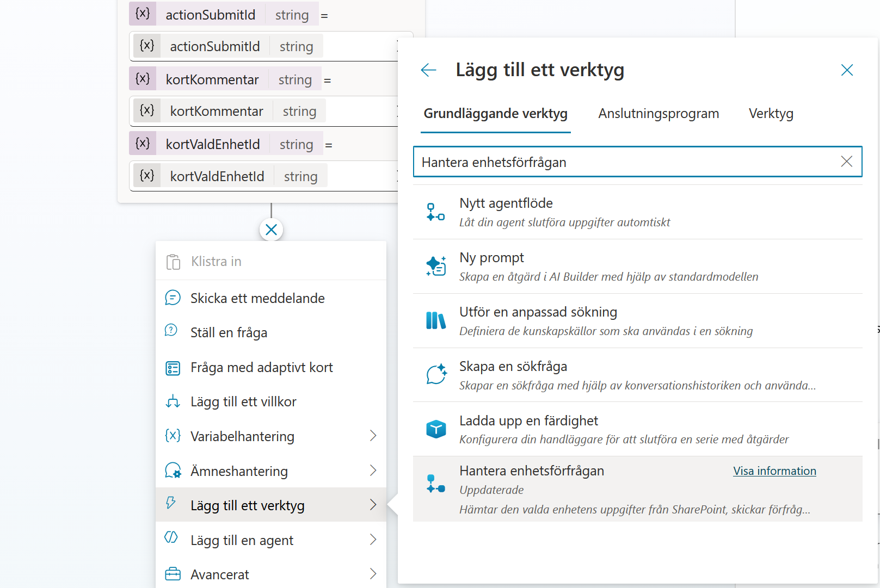
Task: Click the Fråga med adaptivt kort icon
Action: point(173,368)
